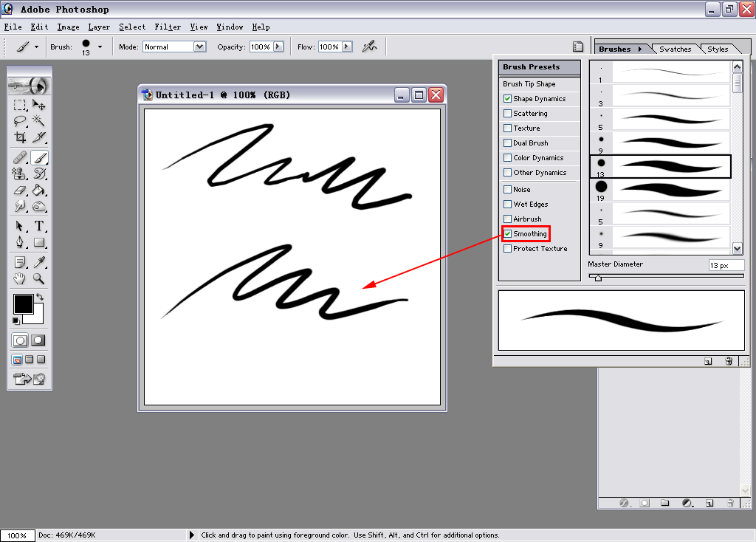Open the Image menu

(68, 27)
